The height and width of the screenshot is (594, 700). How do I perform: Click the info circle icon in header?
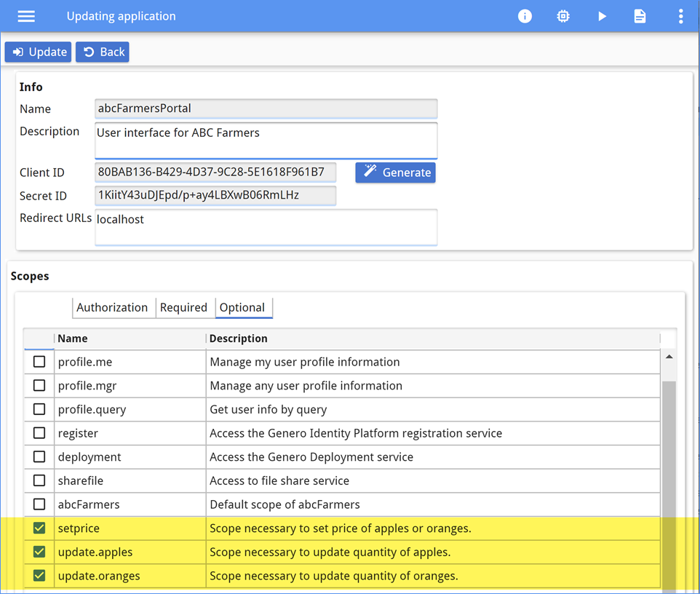click(525, 16)
